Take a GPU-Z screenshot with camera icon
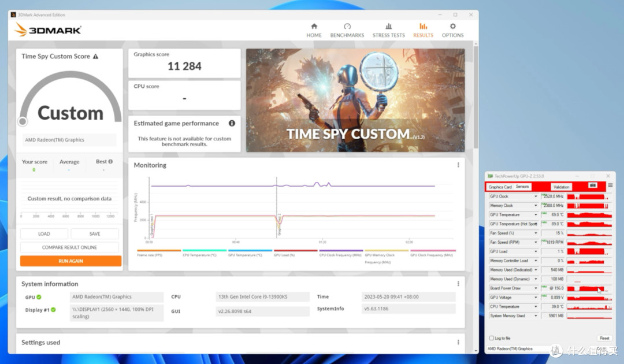This screenshot has width=624, height=364. point(593,186)
